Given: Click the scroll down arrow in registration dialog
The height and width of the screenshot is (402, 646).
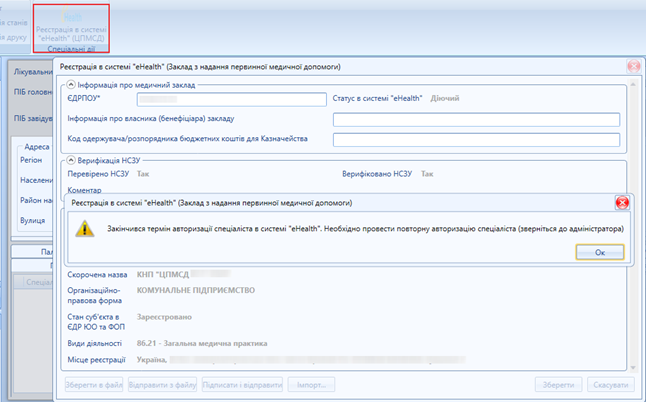Looking at the screenshot, I should point(633,367).
